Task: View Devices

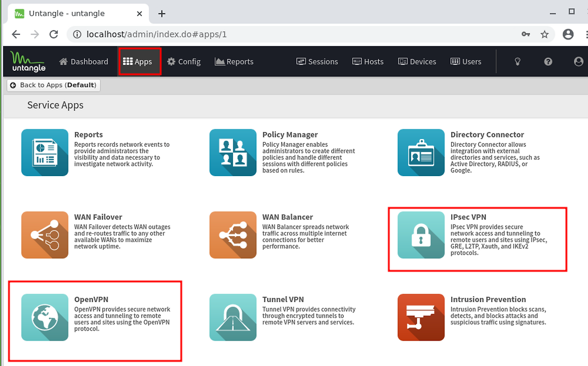Action: 417,62
